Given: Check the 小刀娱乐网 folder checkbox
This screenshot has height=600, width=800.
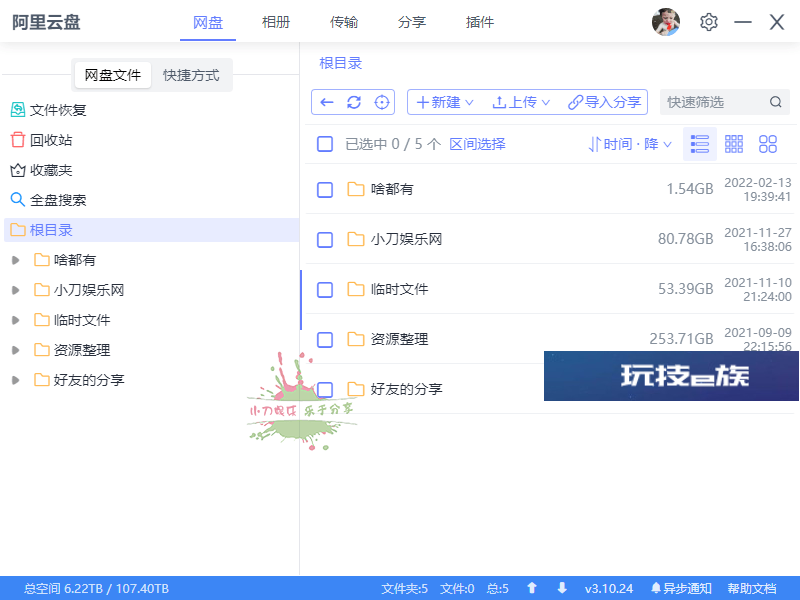Looking at the screenshot, I should [x=325, y=240].
